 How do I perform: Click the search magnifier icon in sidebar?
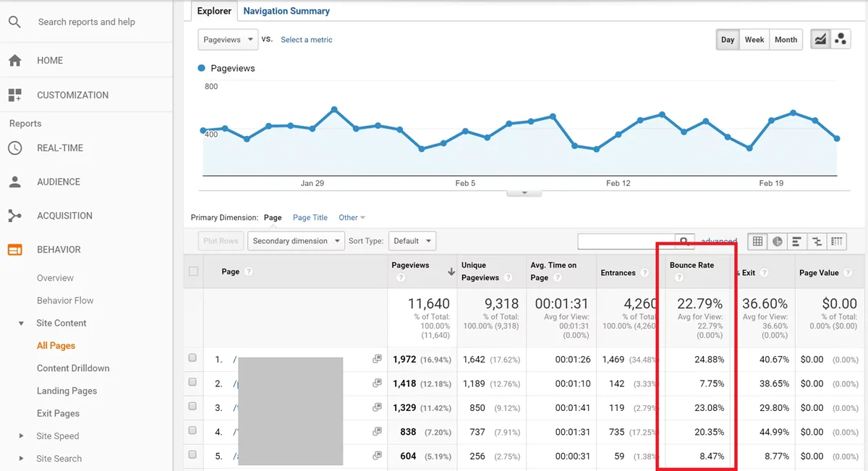tap(14, 22)
